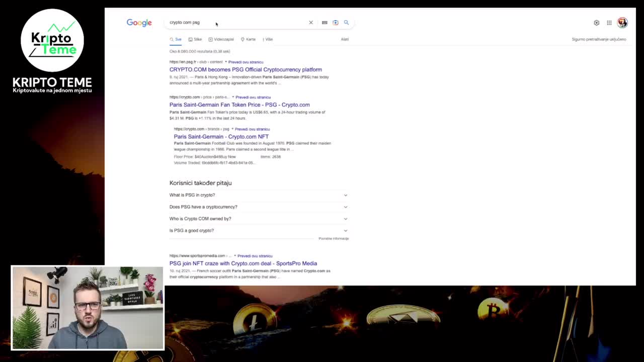
Task: Open the Više menu
Action: coord(268,39)
